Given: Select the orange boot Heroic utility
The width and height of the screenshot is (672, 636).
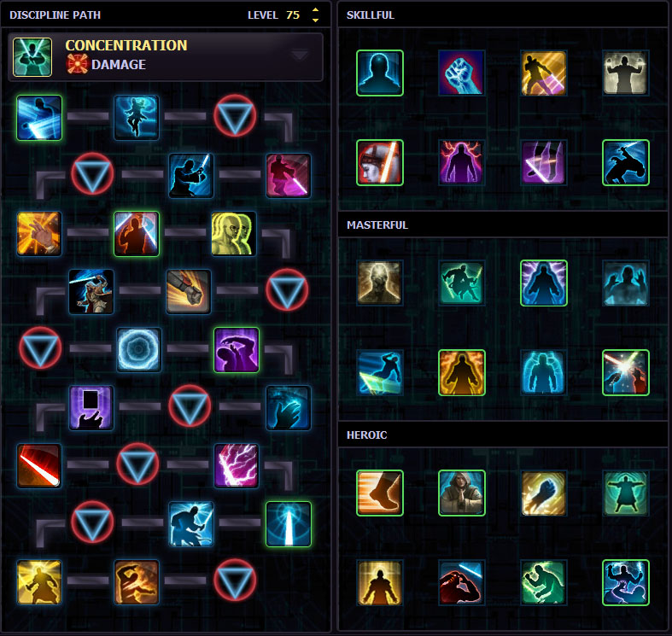Looking at the screenshot, I should pos(380,493).
